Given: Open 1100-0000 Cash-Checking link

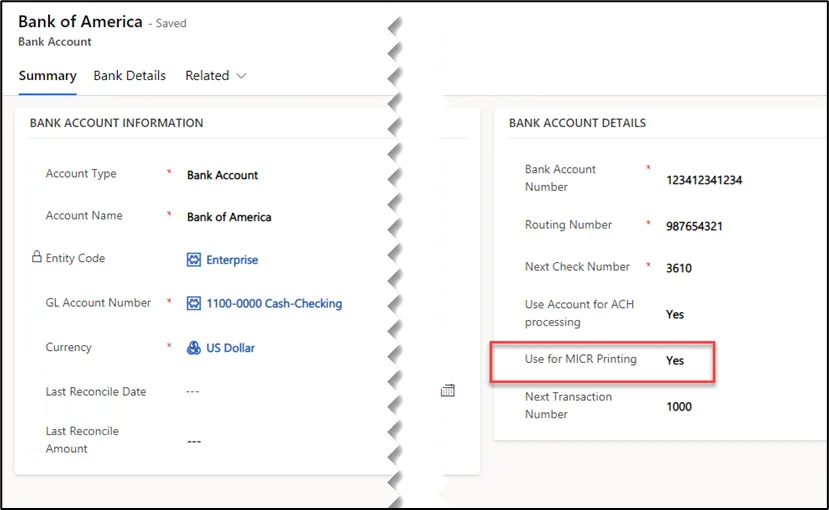Looking at the screenshot, I should pos(274,303).
